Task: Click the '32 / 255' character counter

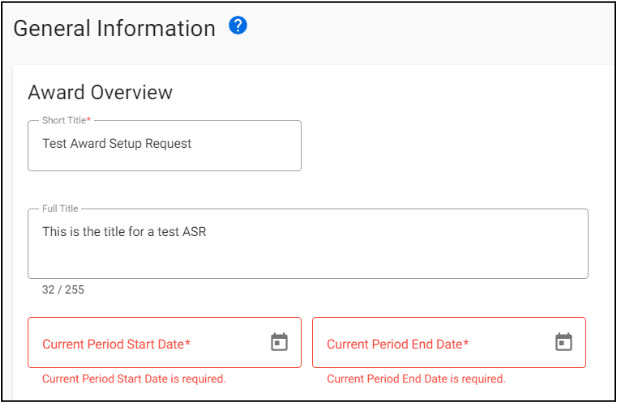Action: tap(63, 290)
